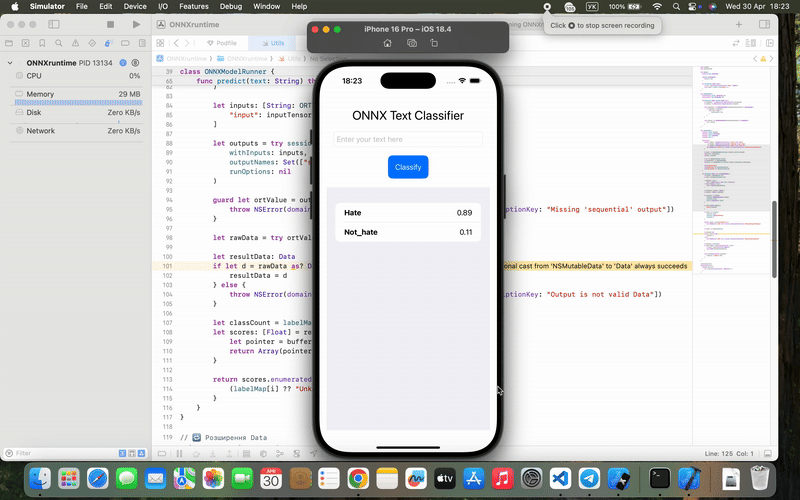
Task: Click the 'Enter your text here' field
Action: click(x=408, y=139)
